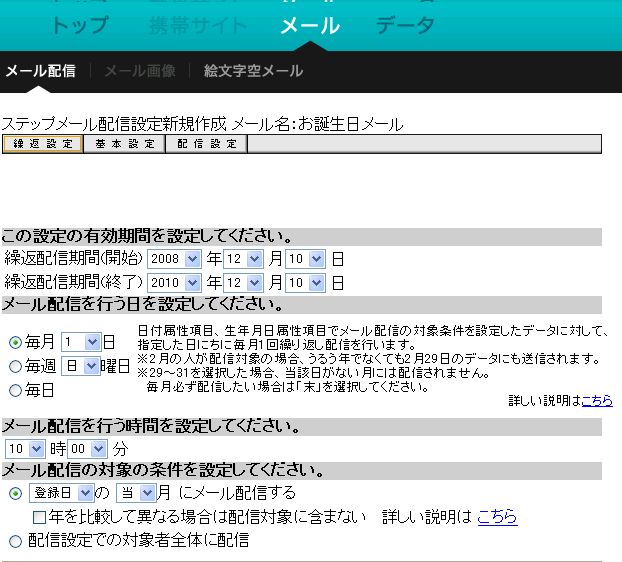Image resolution: width=622 pixels, height=562 pixels.
Task: Open the start period month dropdown
Action: pyautogui.click(x=244, y=258)
